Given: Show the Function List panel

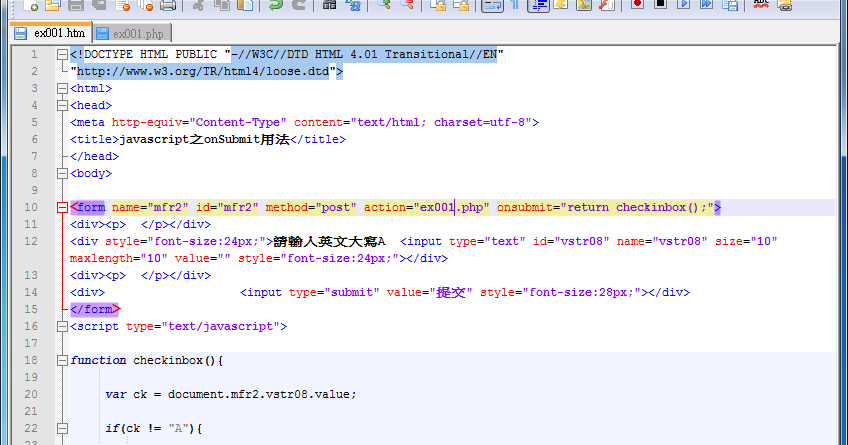Looking at the screenshot, I should click(x=607, y=5).
